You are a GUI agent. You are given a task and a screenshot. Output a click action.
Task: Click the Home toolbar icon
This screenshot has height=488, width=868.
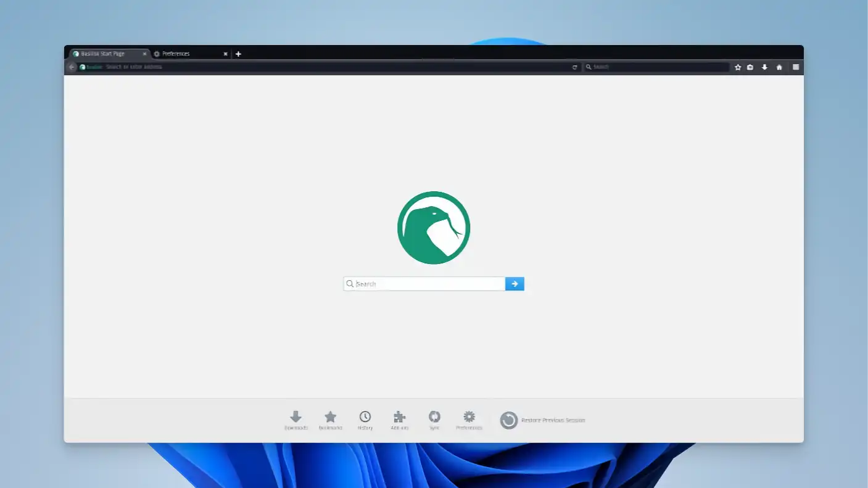pos(779,67)
